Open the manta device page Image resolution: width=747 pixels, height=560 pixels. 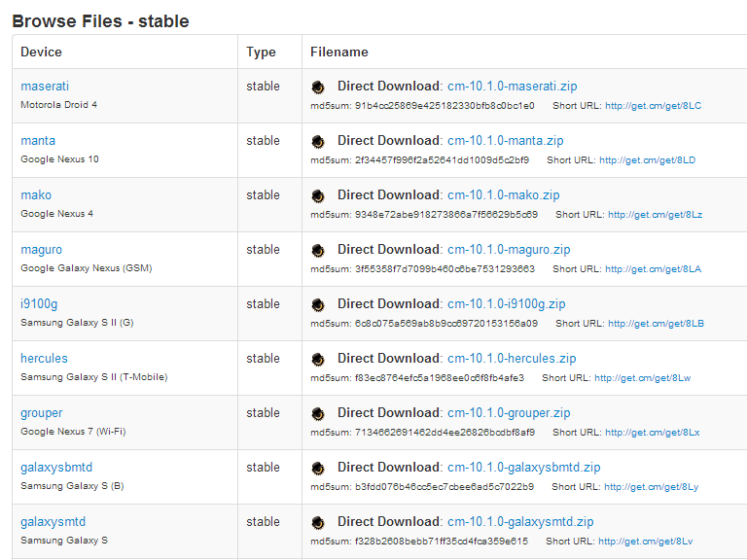[x=38, y=141]
